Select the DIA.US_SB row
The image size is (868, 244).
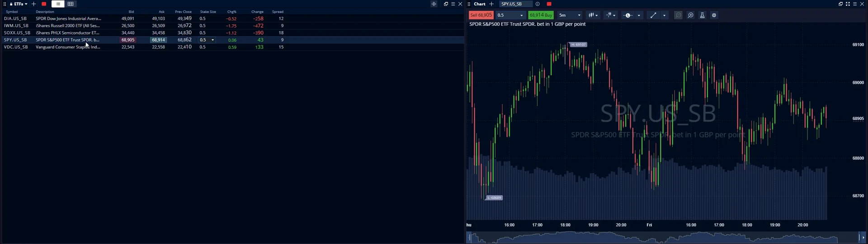pyautogui.click(x=233, y=19)
